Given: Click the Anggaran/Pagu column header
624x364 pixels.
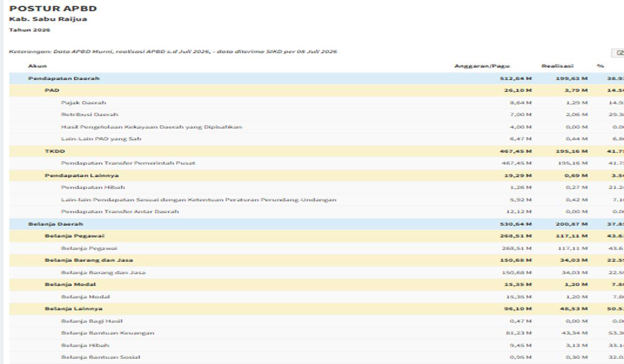Looking at the screenshot, I should [x=482, y=66].
